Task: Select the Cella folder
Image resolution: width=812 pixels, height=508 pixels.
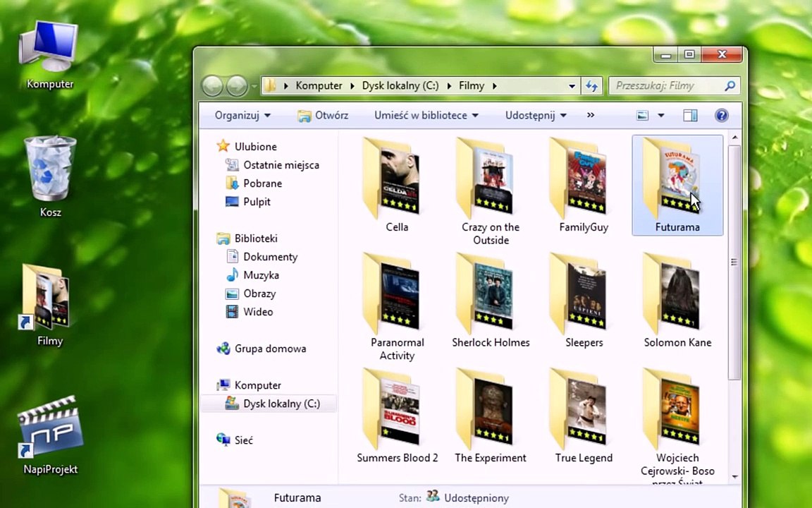Action: click(x=397, y=185)
